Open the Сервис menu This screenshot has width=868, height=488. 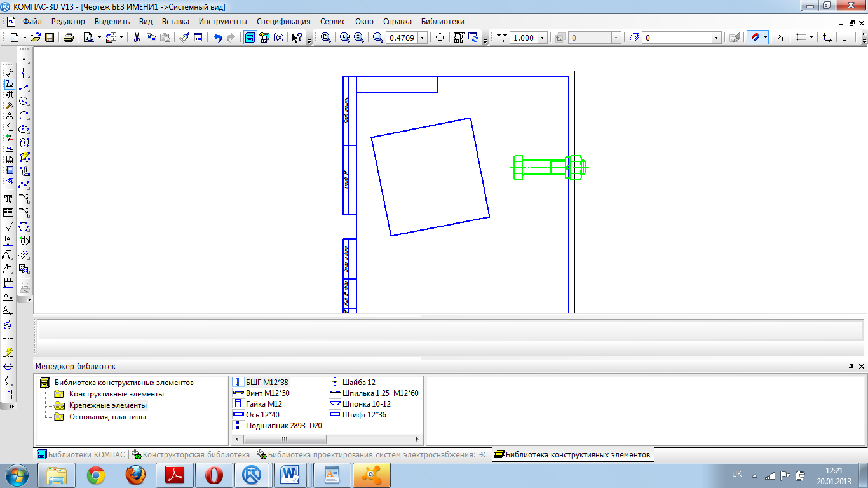[333, 22]
